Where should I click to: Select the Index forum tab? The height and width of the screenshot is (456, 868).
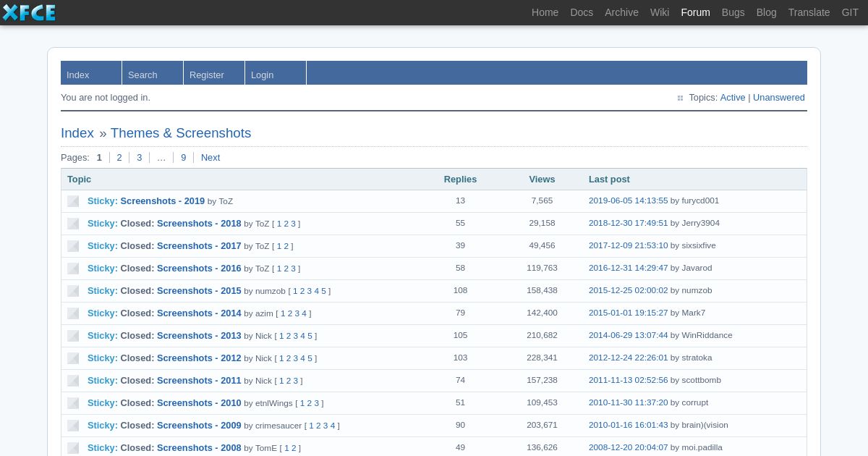(x=91, y=73)
